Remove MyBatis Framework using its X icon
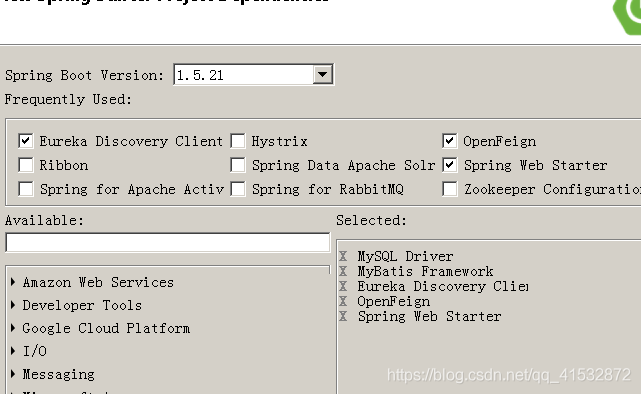This screenshot has width=641, height=394. [x=343, y=271]
